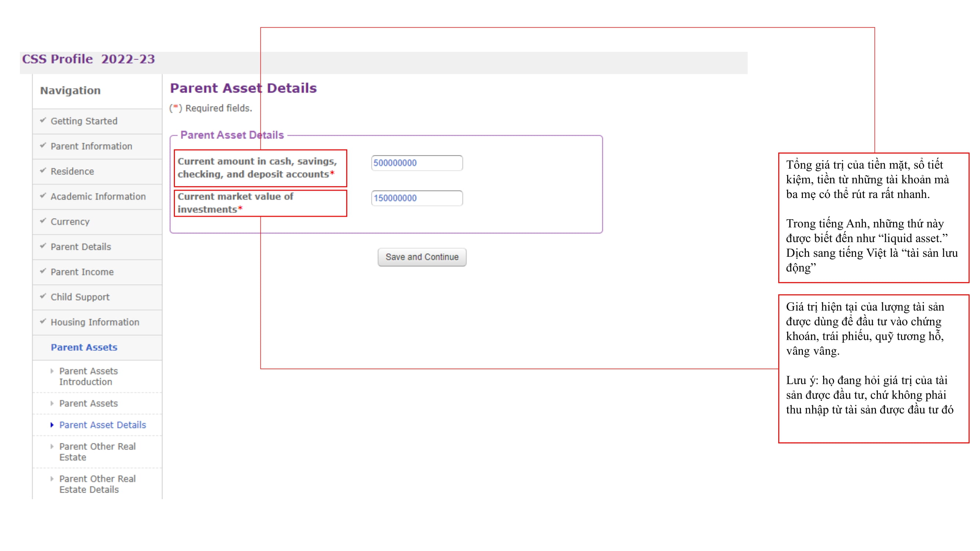
Task: Click the CSS Profile 2022-23 title
Action: (x=88, y=59)
